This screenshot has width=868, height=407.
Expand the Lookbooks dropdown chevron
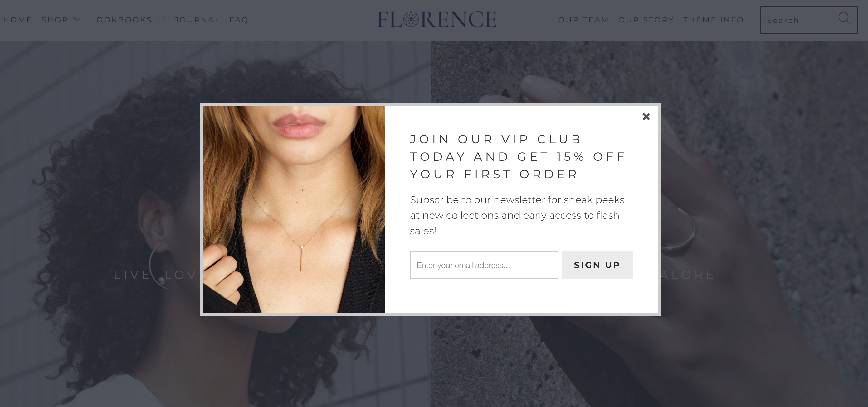pyautogui.click(x=161, y=20)
